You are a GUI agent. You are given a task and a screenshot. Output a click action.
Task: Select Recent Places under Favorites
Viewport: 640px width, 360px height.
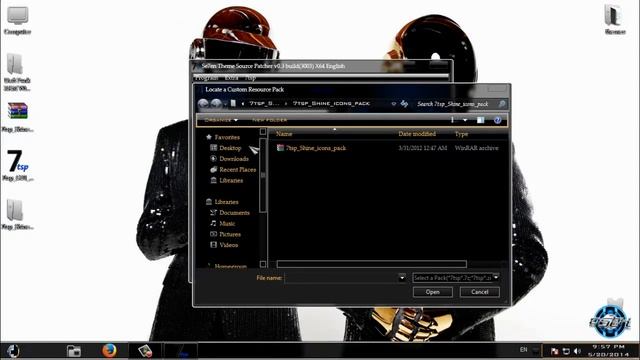click(233, 170)
